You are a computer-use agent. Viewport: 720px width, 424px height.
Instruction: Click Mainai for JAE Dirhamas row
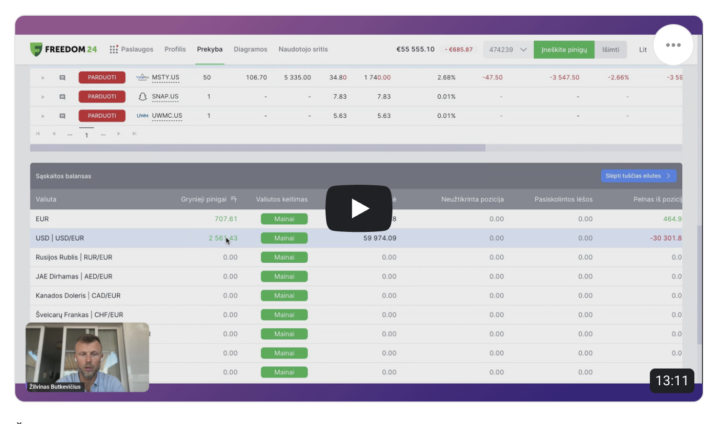[x=284, y=277]
